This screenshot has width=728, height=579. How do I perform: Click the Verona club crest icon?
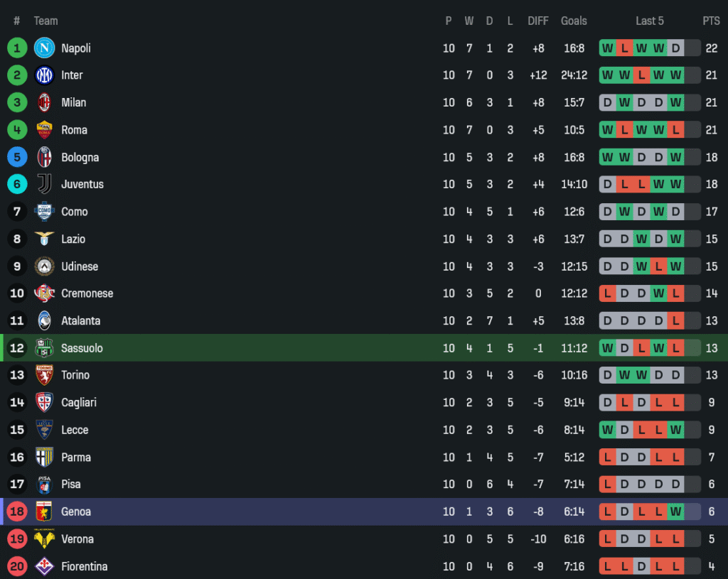point(44,539)
